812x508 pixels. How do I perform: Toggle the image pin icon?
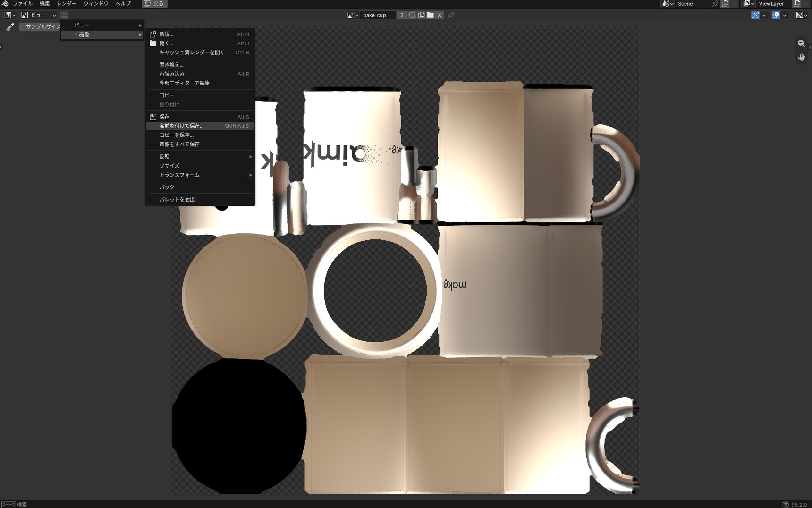[x=451, y=15]
